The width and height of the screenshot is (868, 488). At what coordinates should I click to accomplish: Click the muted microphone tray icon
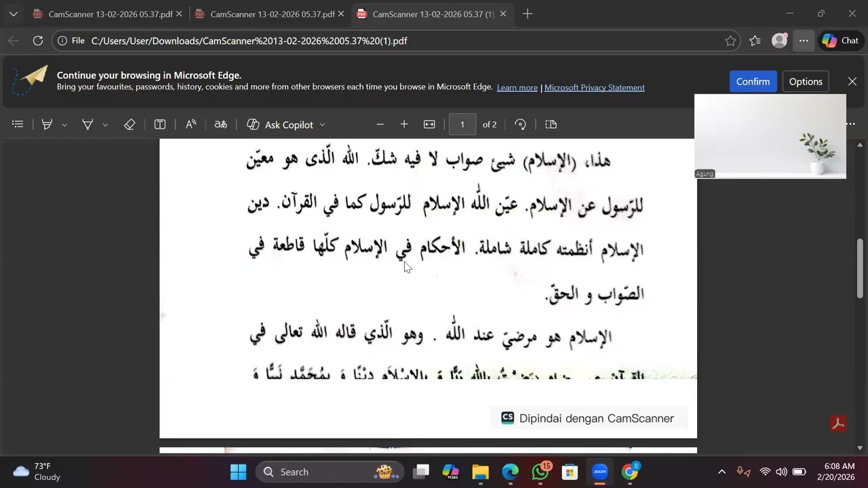743,472
